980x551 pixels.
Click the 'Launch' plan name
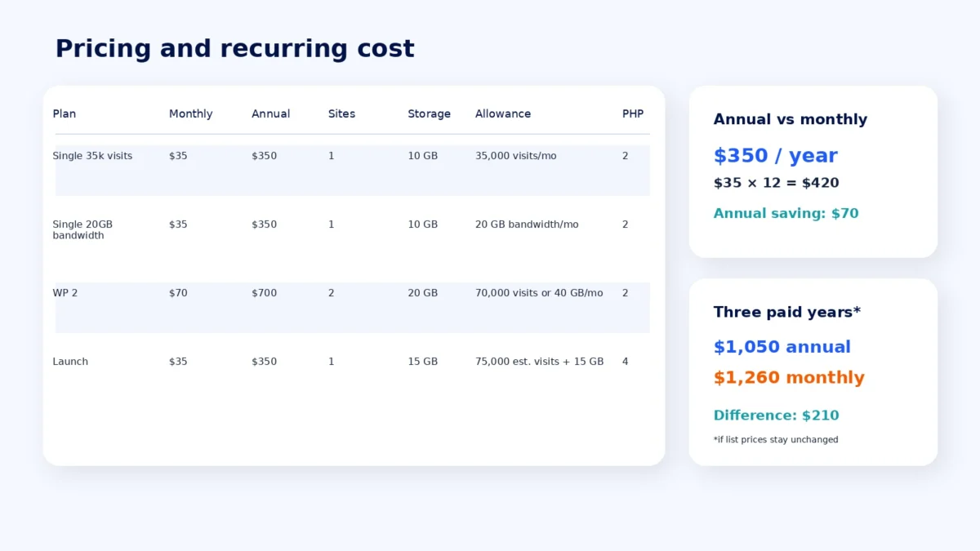click(70, 362)
